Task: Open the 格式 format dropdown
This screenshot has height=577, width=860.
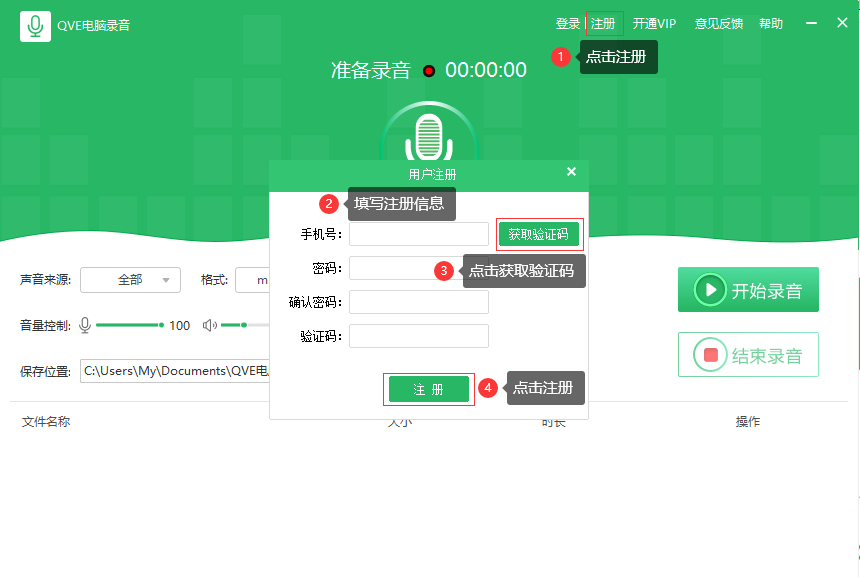Action: [252, 280]
